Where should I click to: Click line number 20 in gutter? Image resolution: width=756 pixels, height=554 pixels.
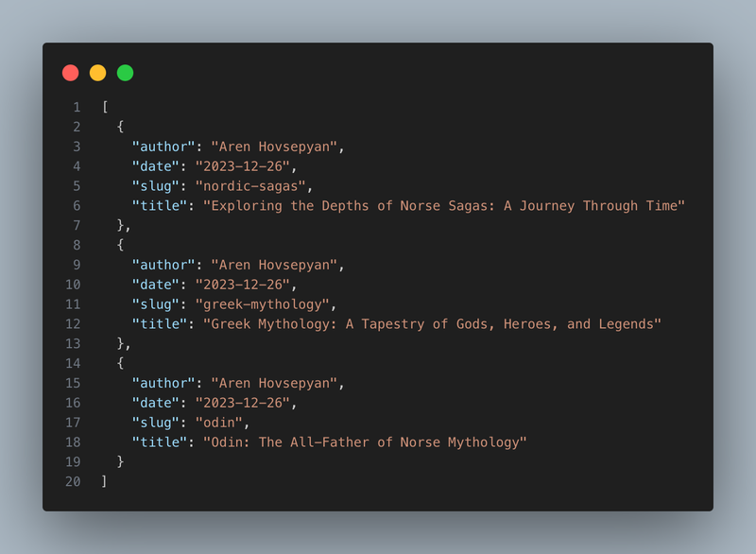(x=74, y=481)
